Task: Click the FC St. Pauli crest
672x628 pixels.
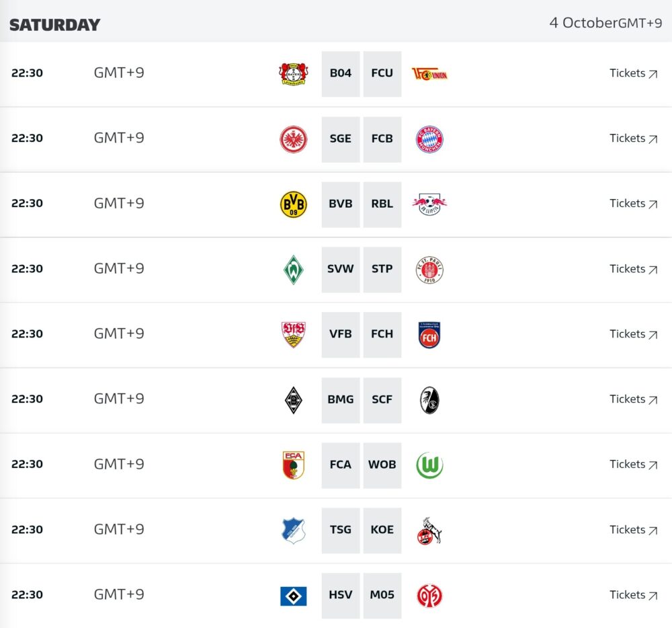Action: (x=429, y=270)
